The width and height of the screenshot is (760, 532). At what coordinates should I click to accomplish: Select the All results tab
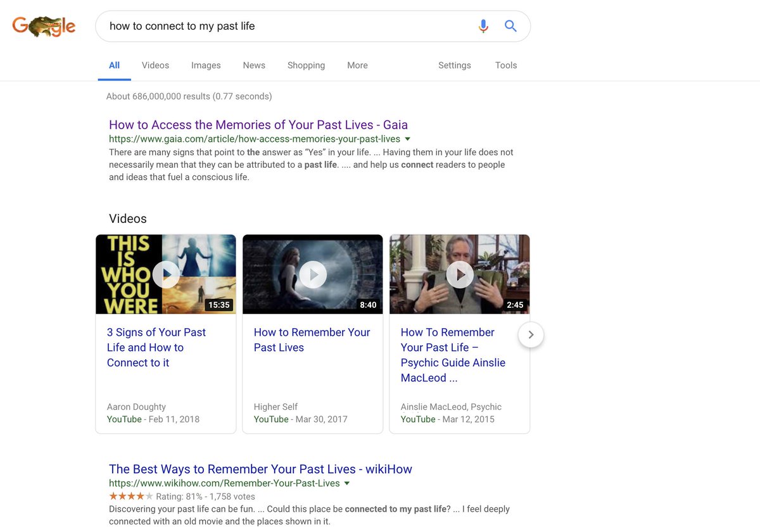[x=114, y=65]
